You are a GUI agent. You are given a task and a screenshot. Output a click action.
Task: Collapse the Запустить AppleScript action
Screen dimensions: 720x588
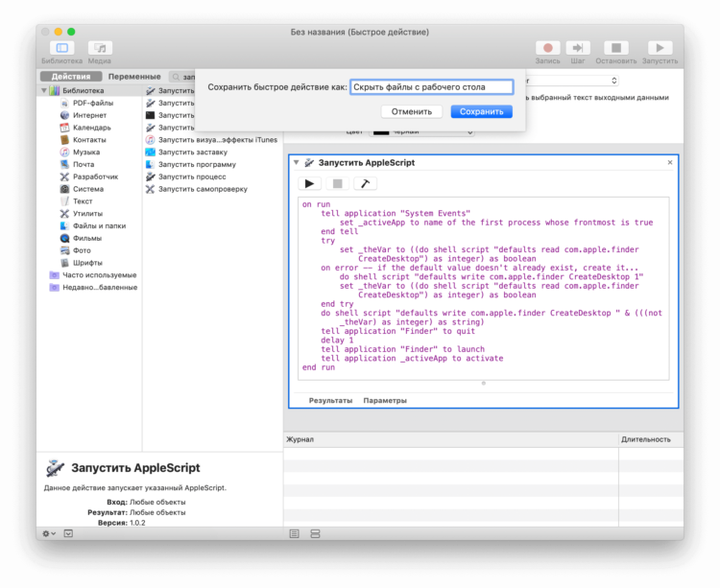[297, 162]
